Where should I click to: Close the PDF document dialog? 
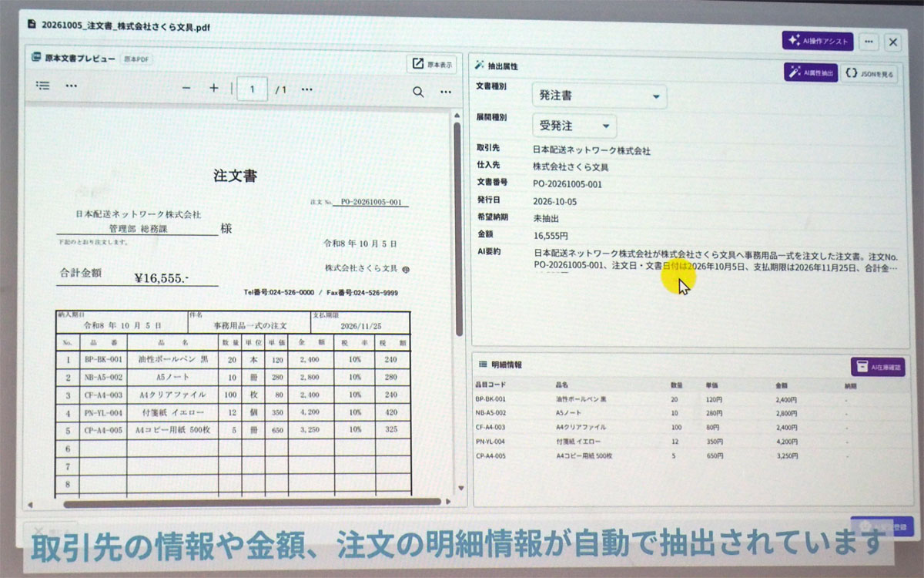pos(892,42)
